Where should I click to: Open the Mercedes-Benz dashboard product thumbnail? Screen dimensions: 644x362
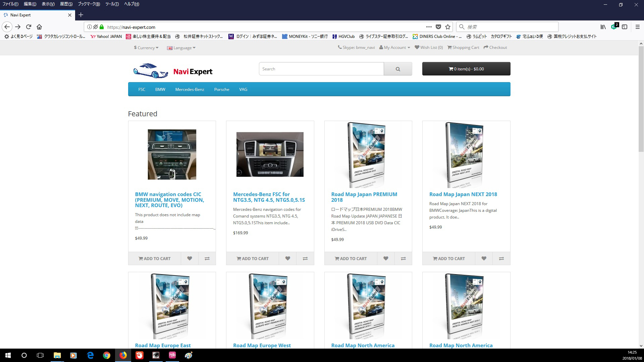pos(270,154)
